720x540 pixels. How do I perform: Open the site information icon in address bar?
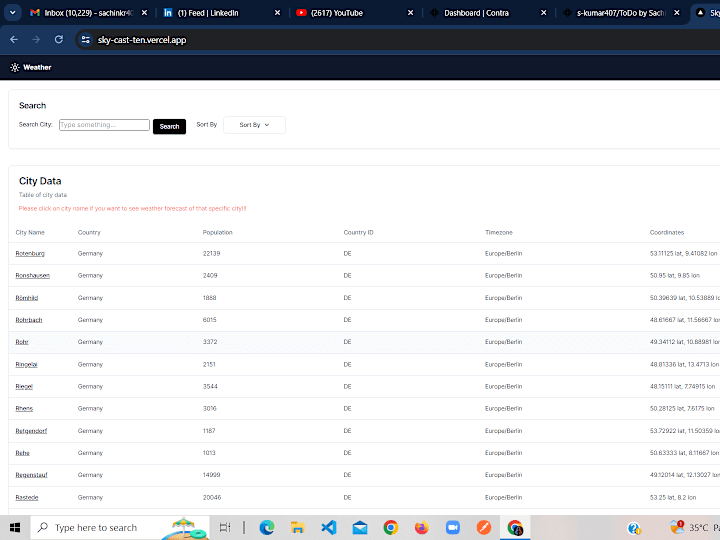pyautogui.click(x=85, y=40)
